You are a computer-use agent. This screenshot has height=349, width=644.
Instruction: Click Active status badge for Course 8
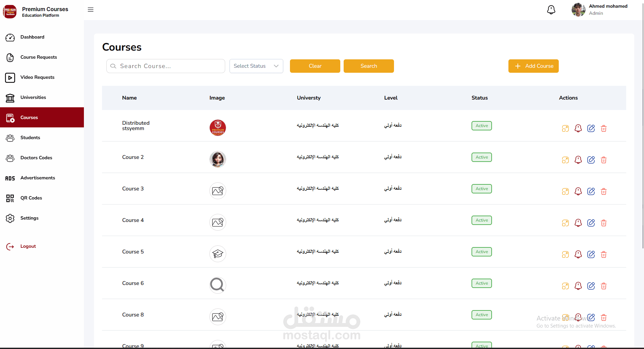pyautogui.click(x=482, y=315)
